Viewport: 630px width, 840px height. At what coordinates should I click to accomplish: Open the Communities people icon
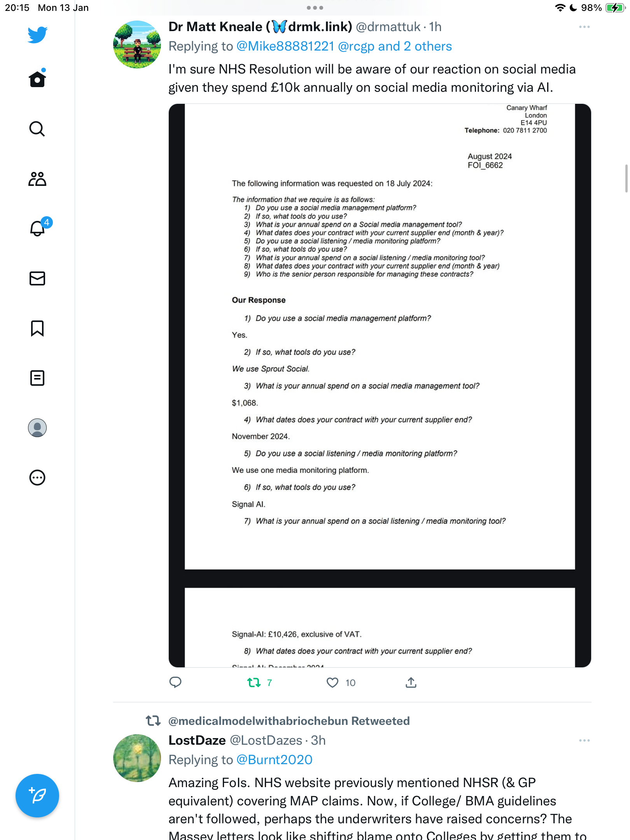[x=37, y=179]
